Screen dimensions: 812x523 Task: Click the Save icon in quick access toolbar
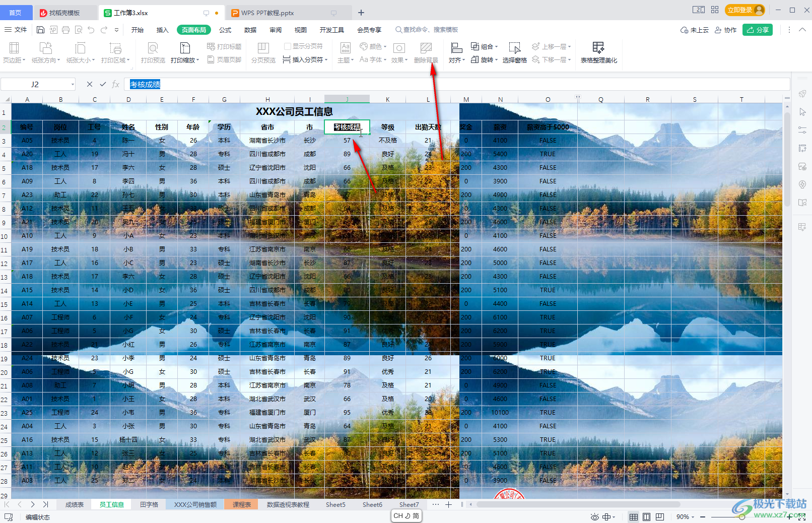[x=41, y=30]
